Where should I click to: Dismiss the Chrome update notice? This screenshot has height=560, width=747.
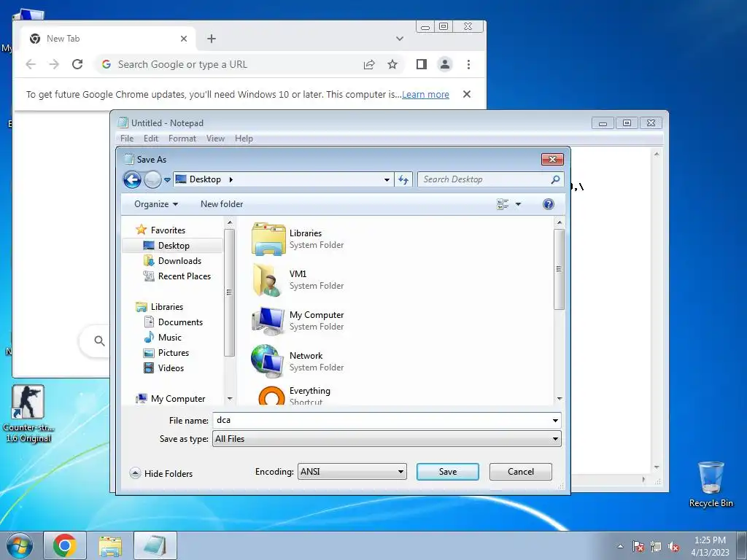(x=467, y=94)
